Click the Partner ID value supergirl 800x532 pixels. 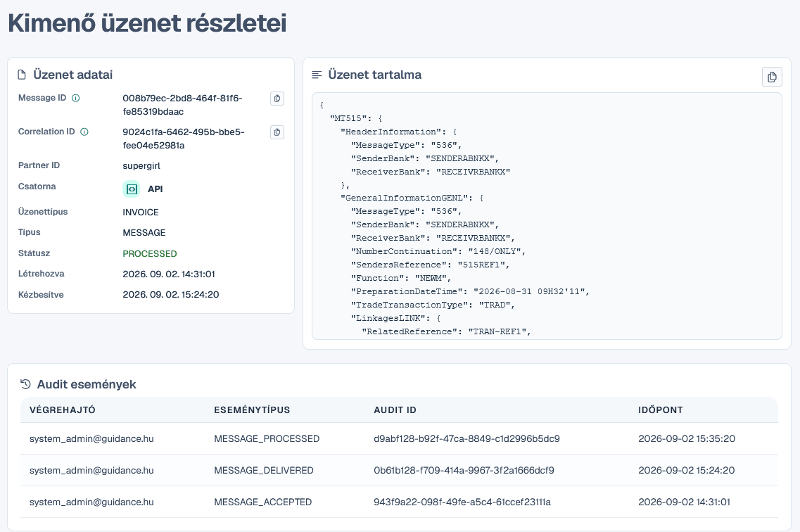point(141,166)
